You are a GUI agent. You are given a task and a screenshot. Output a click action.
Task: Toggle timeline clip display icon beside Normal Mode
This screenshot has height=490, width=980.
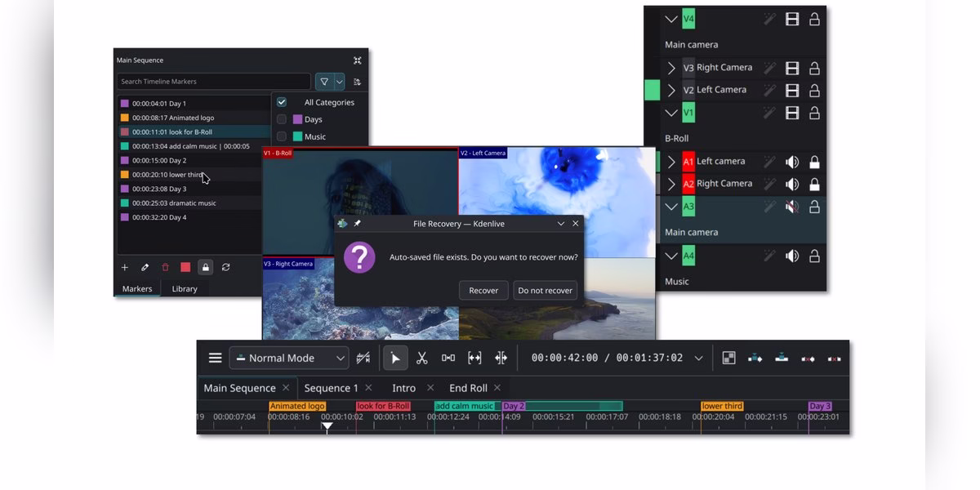coord(363,358)
